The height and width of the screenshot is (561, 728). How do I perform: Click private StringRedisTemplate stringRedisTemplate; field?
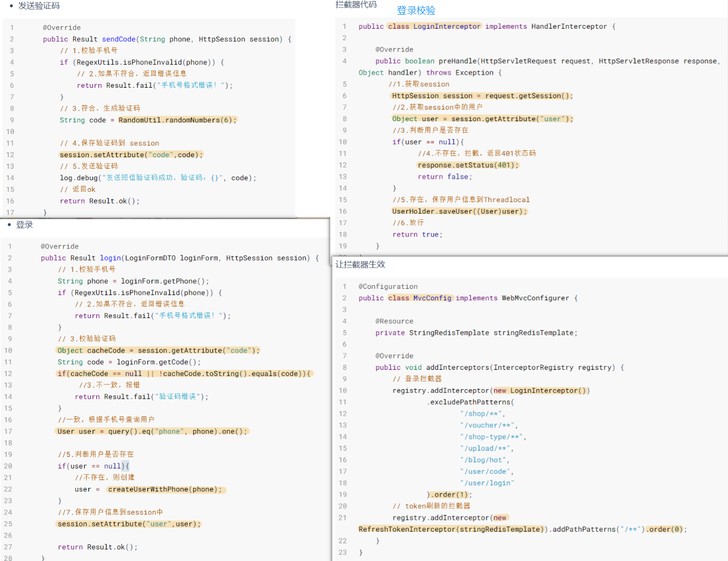[477, 333]
